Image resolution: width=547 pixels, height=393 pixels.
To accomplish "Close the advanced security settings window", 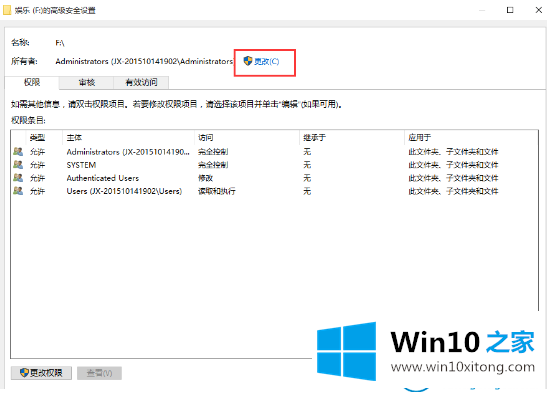I will (539, 10).
